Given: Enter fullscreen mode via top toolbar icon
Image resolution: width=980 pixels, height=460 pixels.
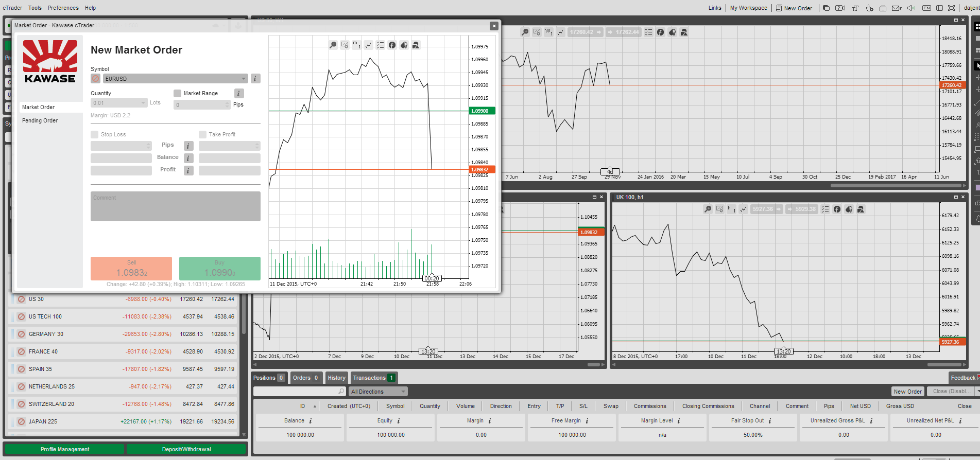Looking at the screenshot, I should tap(952, 8).
